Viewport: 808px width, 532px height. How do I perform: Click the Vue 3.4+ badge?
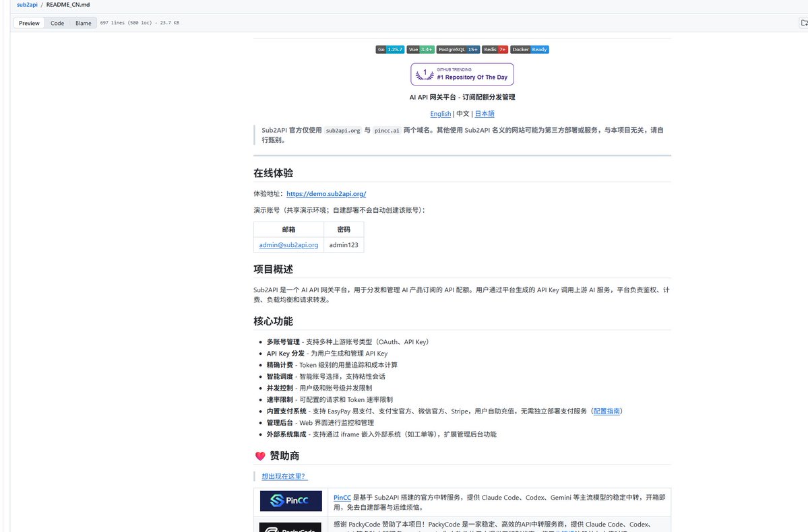coord(421,49)
